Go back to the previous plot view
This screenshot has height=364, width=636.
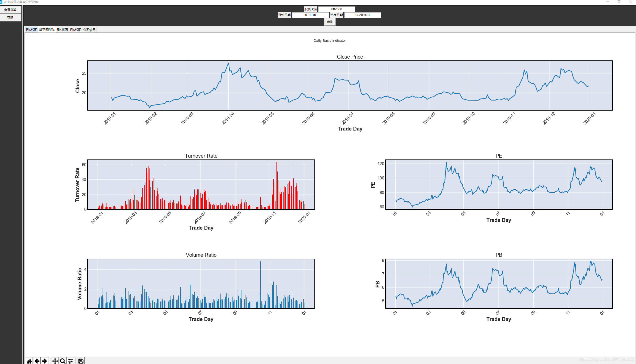[x=37, y=361]
